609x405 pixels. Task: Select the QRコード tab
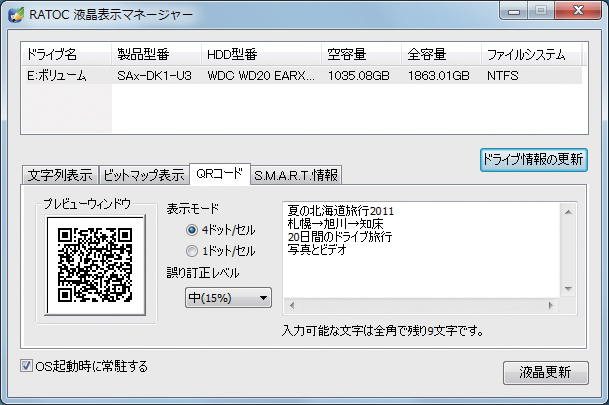[x=220, y=174]
